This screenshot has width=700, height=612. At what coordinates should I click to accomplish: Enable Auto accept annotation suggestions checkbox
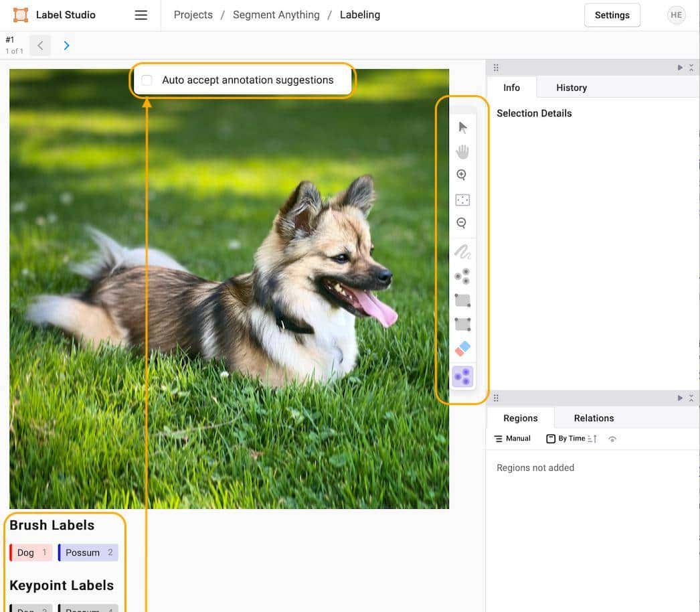click(147, 80)
